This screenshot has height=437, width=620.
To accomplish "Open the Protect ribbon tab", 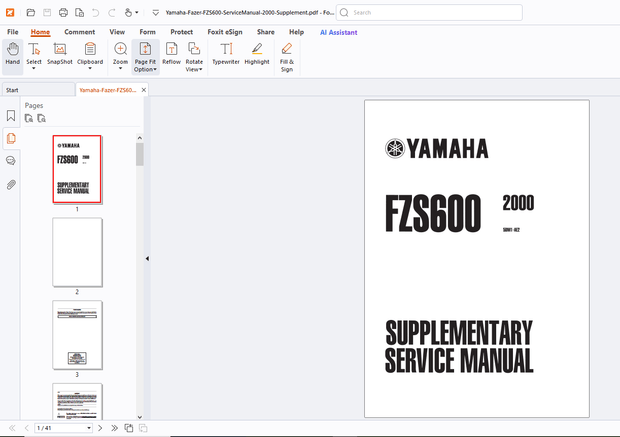I will click(181, 32).
